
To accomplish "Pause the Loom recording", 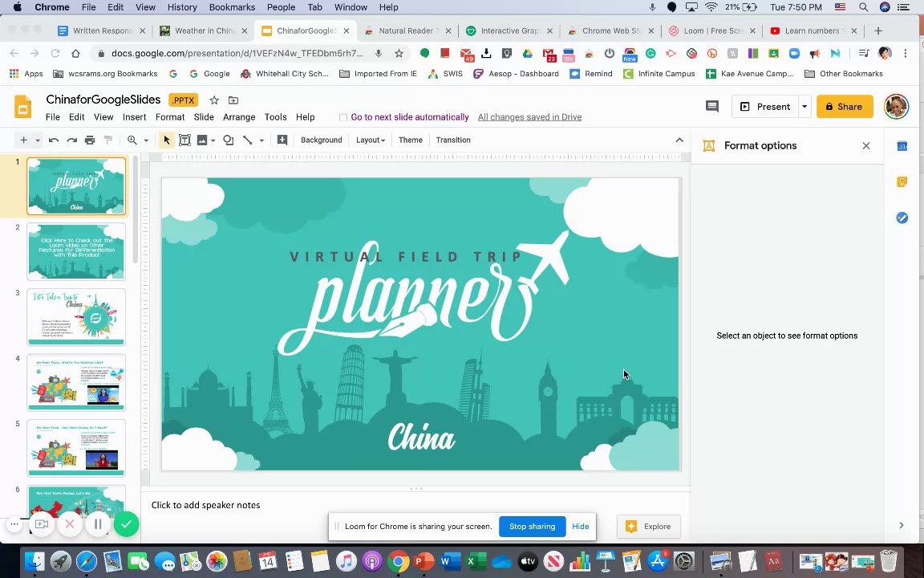I will tap(98, 523).
